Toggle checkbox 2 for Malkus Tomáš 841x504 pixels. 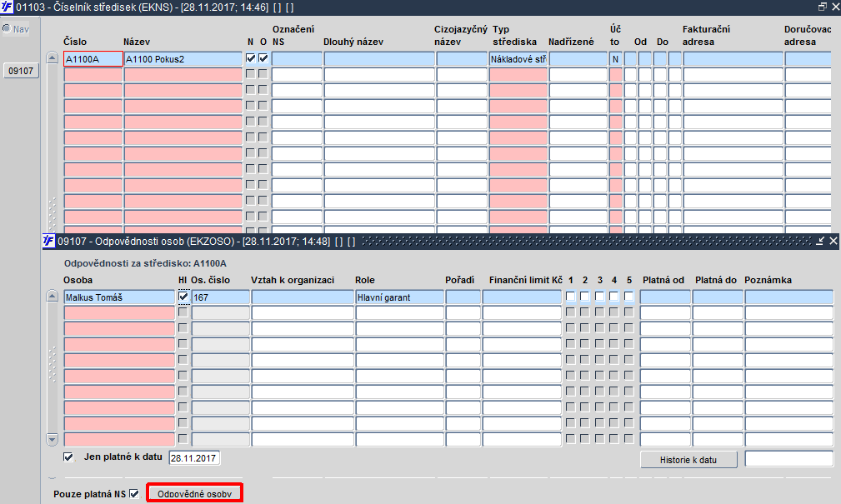tap(584, 297)
